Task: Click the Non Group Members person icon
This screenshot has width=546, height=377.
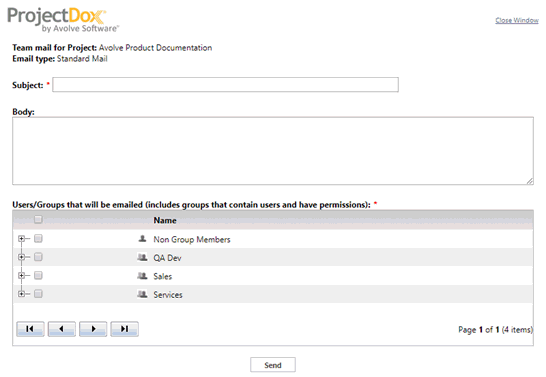Action: coord(142,239)
